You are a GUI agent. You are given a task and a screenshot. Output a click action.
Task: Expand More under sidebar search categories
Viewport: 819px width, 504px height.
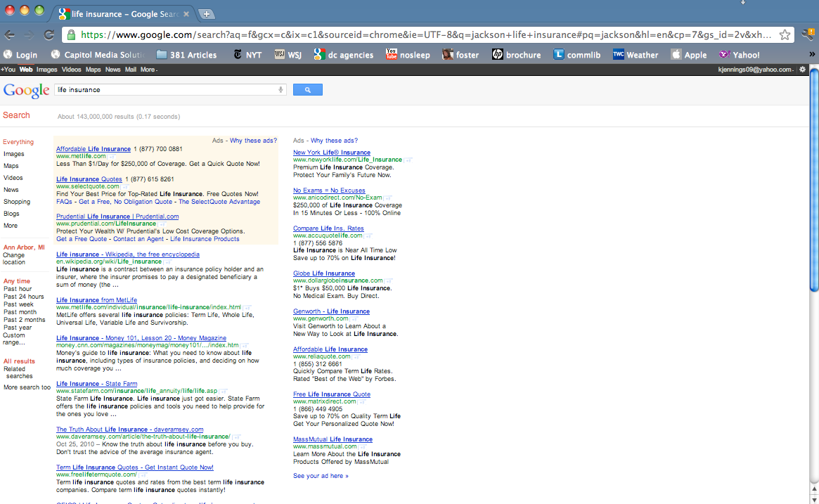[11, 226]
